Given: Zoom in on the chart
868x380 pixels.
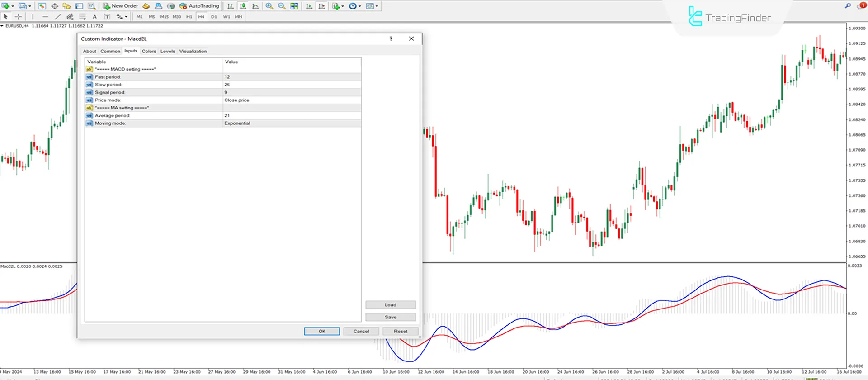Looking at the screenshot, I should 269,6.
